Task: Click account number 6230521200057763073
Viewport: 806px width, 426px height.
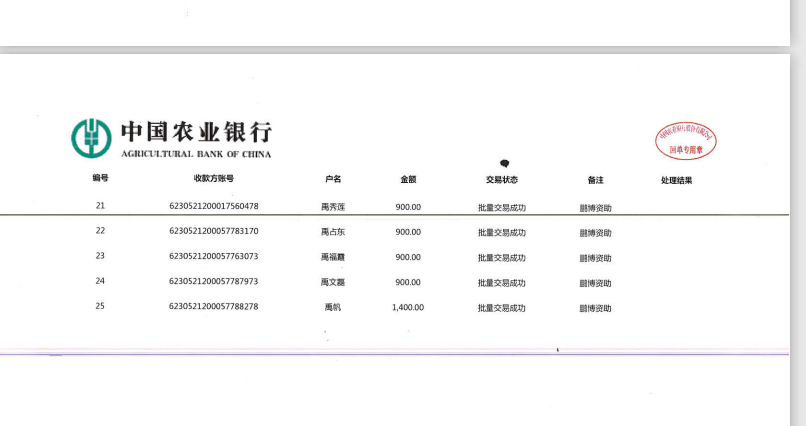Action: pos(214,256)
